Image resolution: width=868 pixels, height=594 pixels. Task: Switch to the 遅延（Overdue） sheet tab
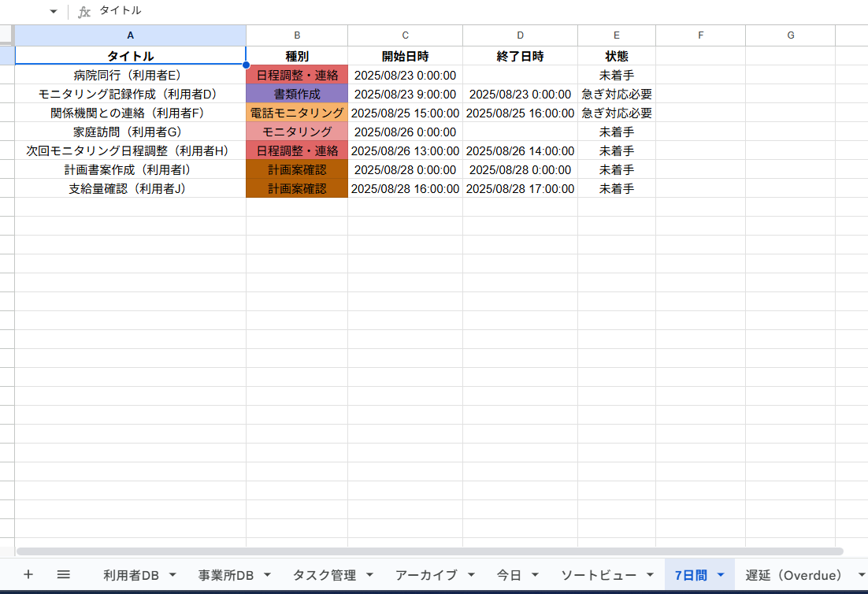point(793,575)
